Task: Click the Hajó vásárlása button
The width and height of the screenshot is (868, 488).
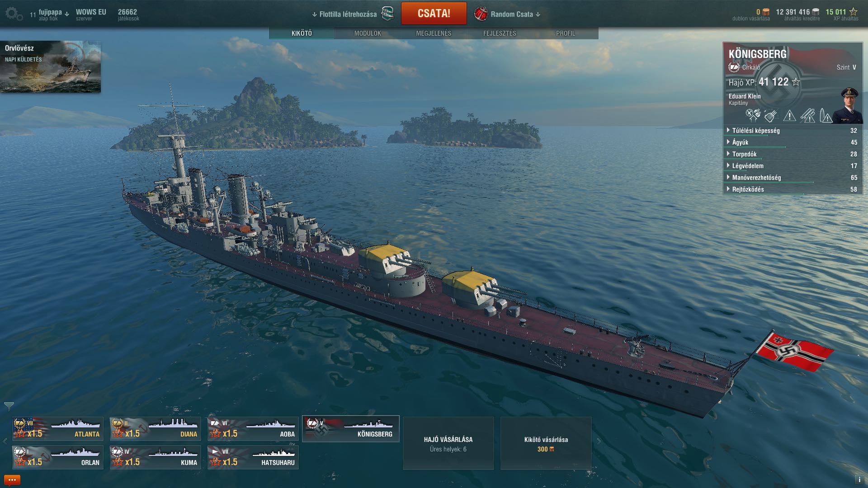Action: [448, 443]
